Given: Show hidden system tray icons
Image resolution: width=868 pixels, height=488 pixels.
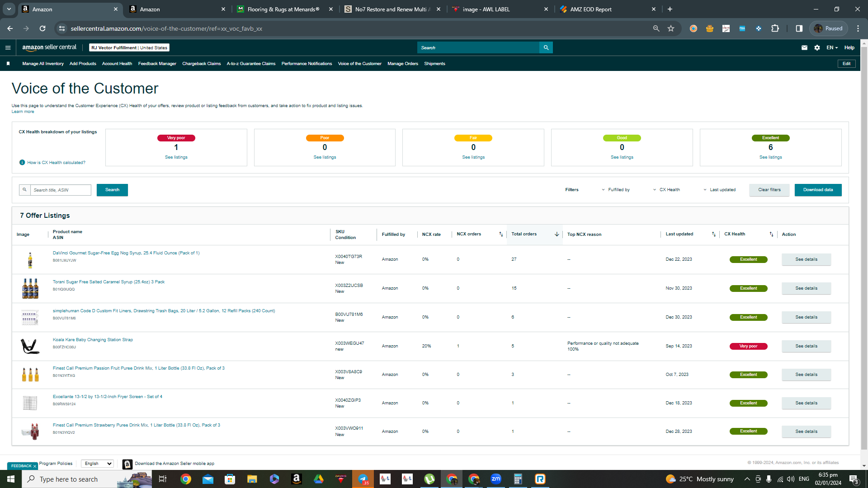Looking at the screenshot, I should [x=747, y=479].
